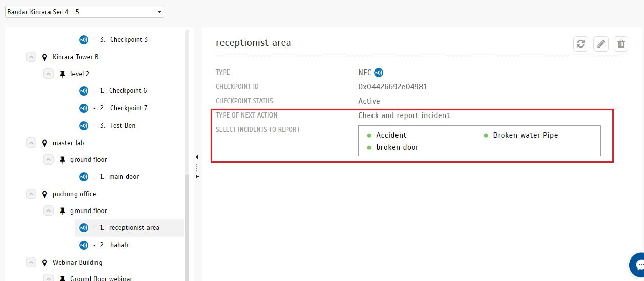Click the trash delete checkpoint icon

621,44
